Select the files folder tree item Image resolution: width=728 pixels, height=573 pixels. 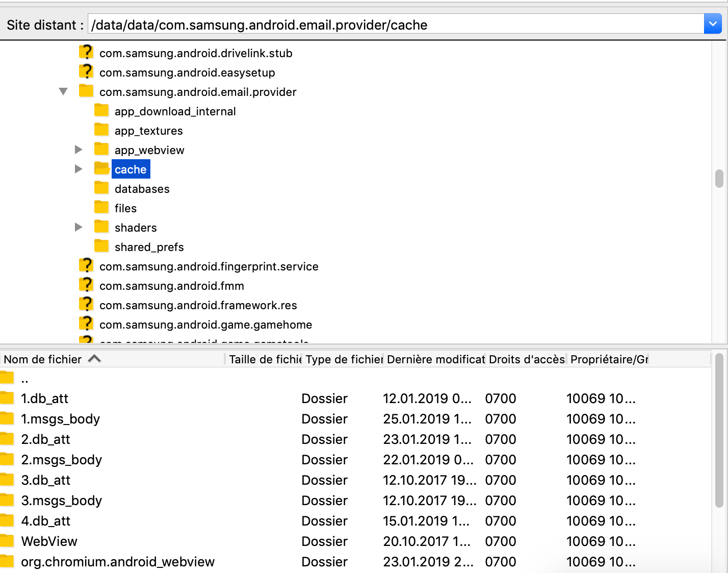(x=125, y=208)
